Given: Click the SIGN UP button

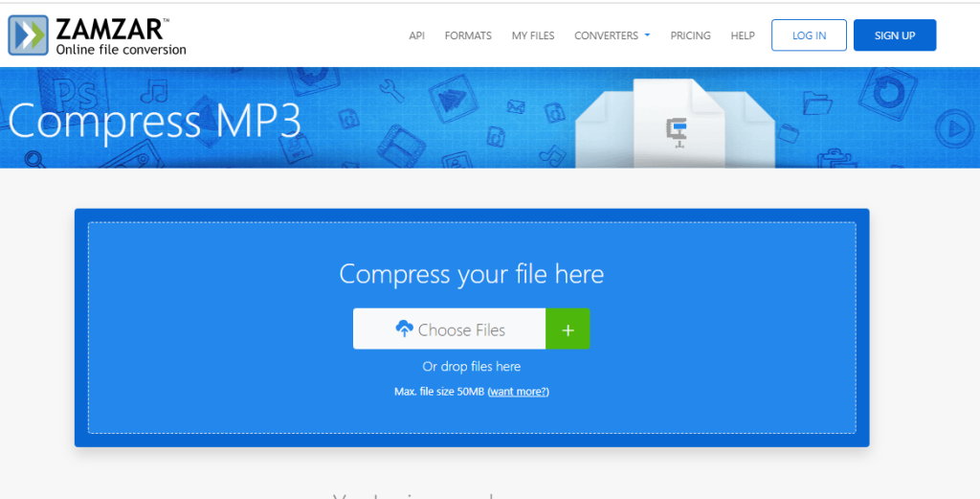Looking at the screenshot, I should tap(894, 35).
